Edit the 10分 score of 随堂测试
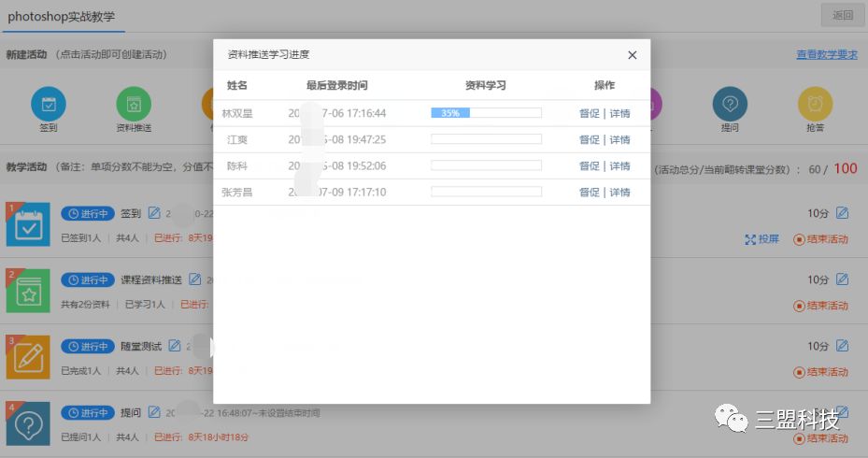Viewport: 868px width, 458px height. pyautogui.click(x=842, y=346)
